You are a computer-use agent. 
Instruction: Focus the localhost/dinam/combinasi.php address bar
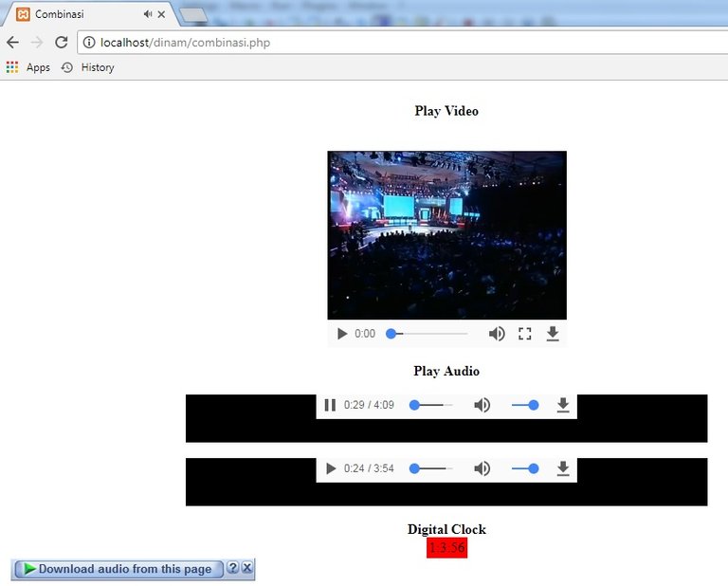(x=403, y=43)
